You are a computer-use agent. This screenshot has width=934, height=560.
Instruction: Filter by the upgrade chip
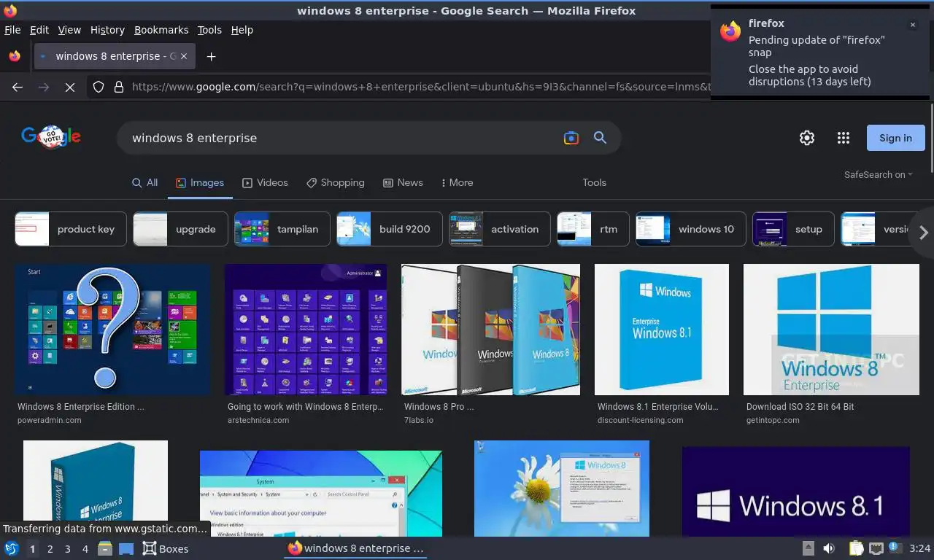(x=180, y=229)
